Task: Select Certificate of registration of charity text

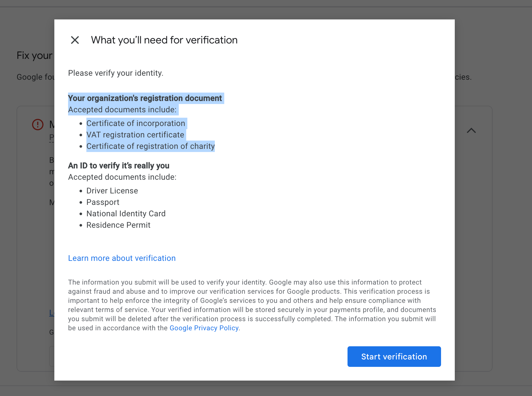Action: (x=150, y=146)
